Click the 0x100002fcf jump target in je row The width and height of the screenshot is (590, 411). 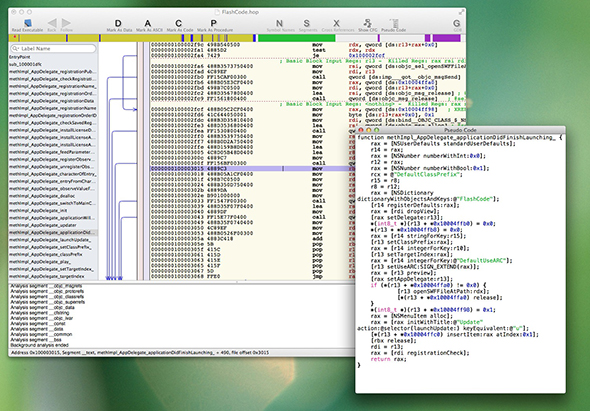(367, 55)
